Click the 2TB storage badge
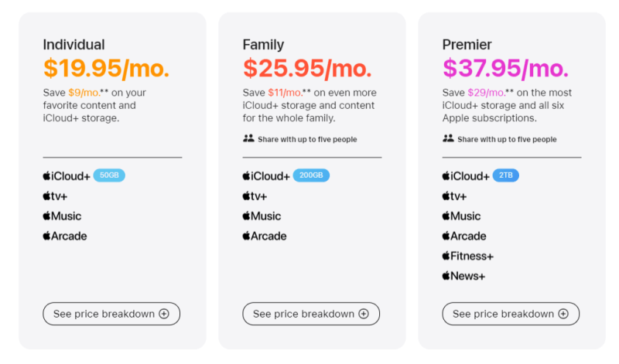619x364 pixels. tap(506, 175)
